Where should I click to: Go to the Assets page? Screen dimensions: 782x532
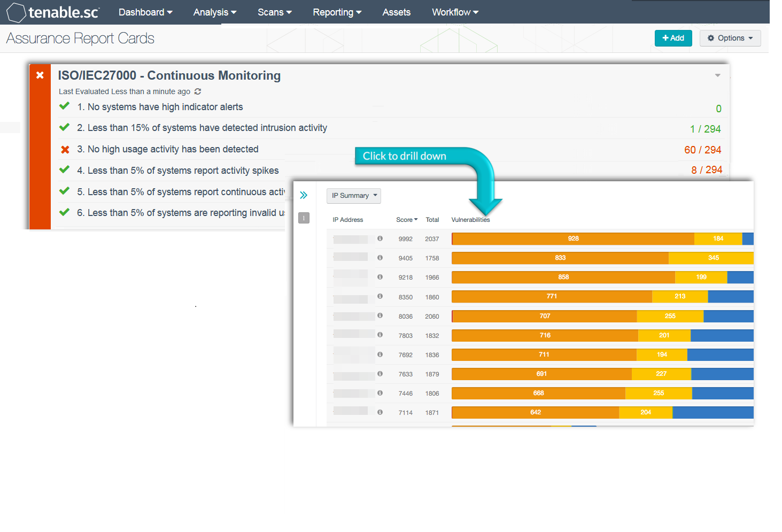click(x=397, y=12)
